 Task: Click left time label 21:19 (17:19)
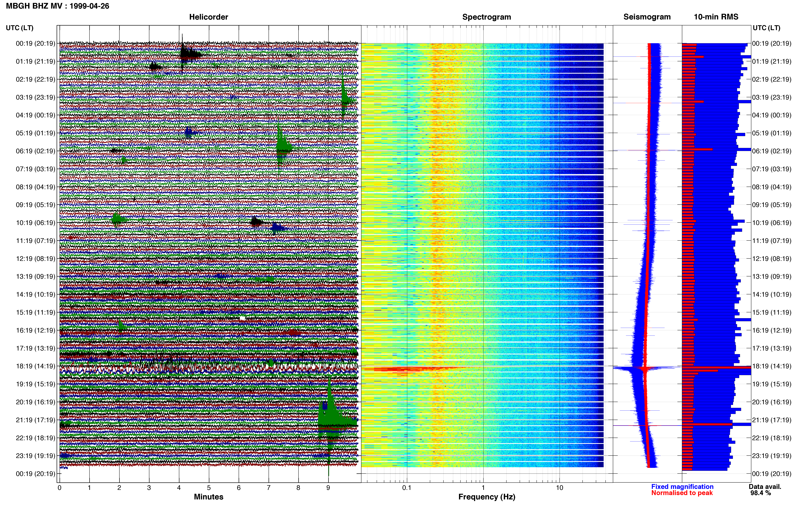tap(35, 420)
